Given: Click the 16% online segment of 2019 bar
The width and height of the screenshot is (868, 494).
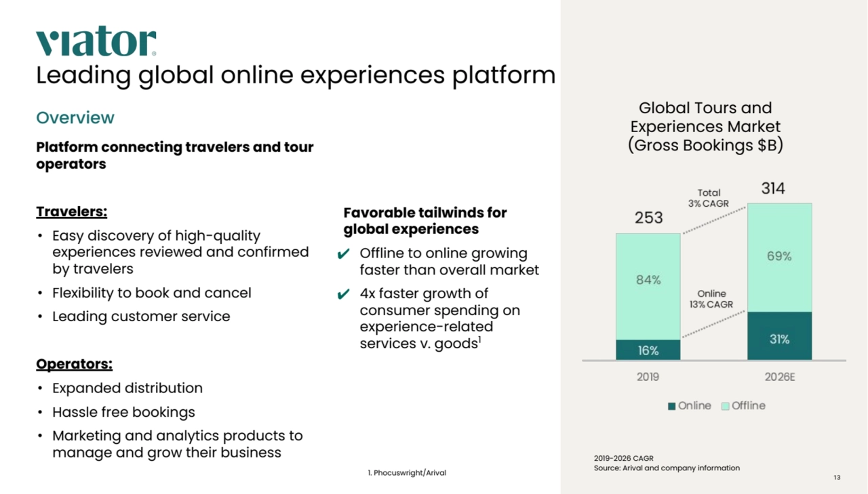Looking at the screenshot, I should tap(648, 350).
